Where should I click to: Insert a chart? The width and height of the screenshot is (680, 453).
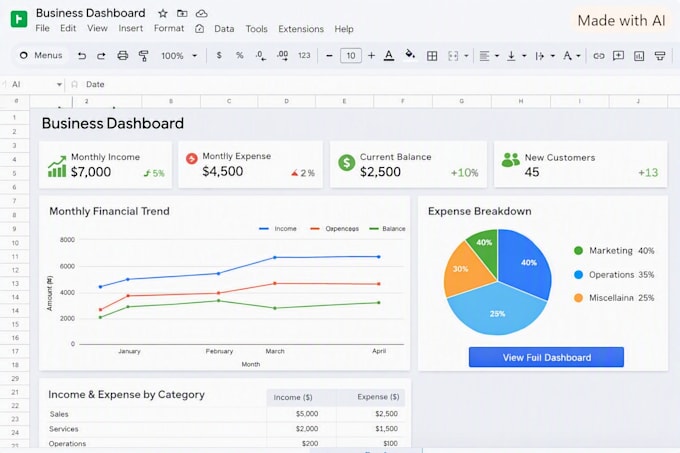pyautogui.click(x=639, y=55)
